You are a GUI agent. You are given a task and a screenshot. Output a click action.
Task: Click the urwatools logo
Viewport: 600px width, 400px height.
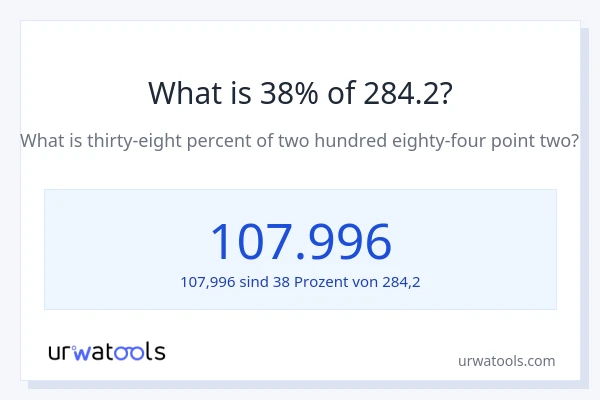coord(107,351)
